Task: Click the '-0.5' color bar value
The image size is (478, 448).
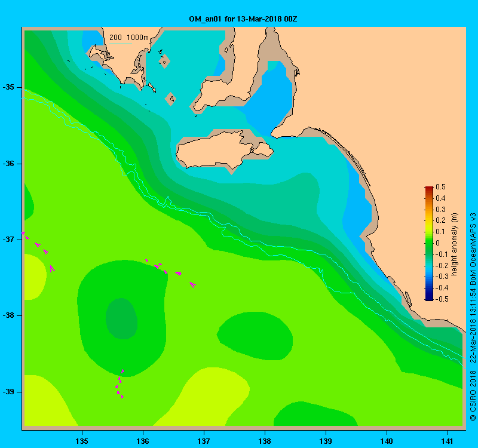Action: (442, 299)
